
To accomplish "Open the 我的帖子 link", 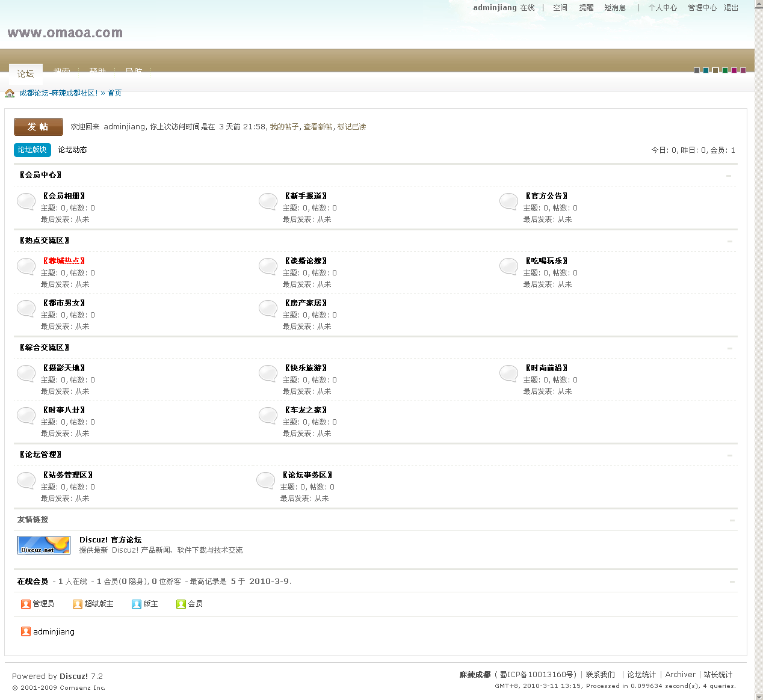I will point(284,127).
